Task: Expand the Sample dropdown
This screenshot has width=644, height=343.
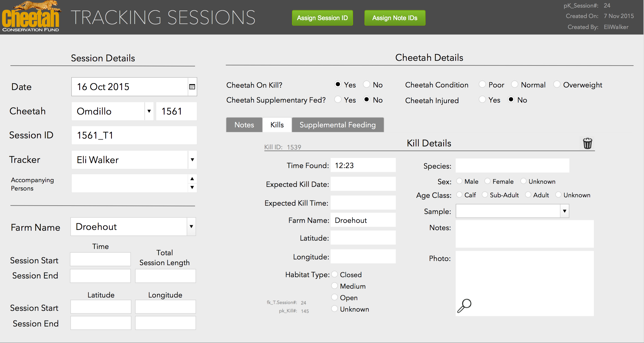Action: (x=564, y=211)
